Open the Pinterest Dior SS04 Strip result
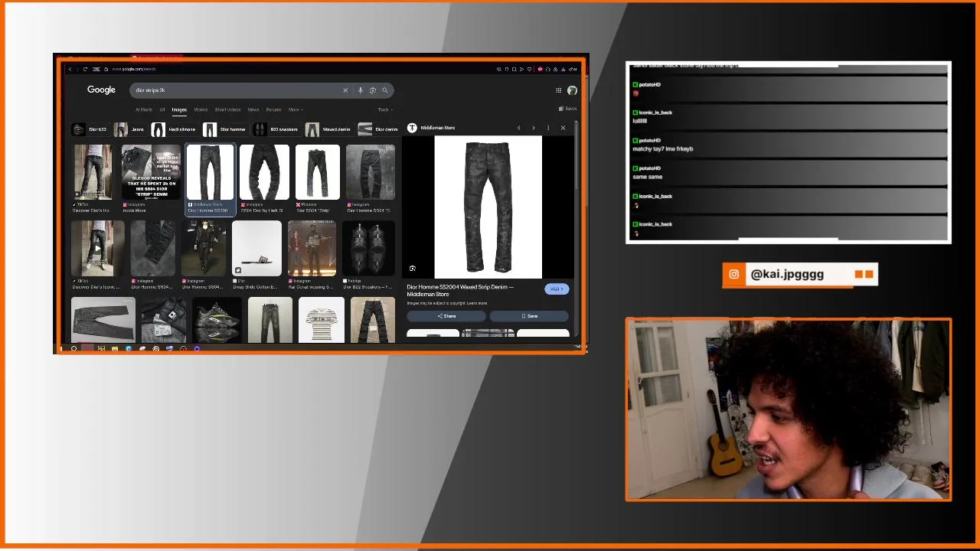 (318, 172)
